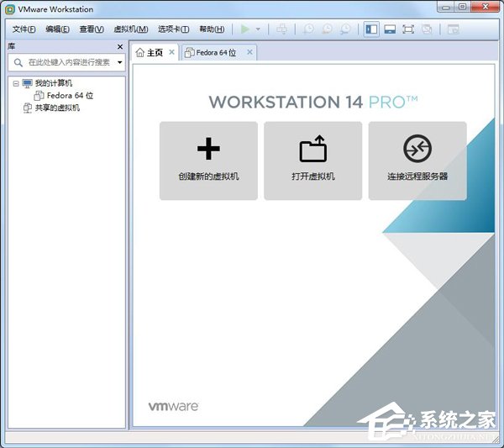
Task: Select Fedora 64 位 in library tree
Action: (x=70, y=96)
